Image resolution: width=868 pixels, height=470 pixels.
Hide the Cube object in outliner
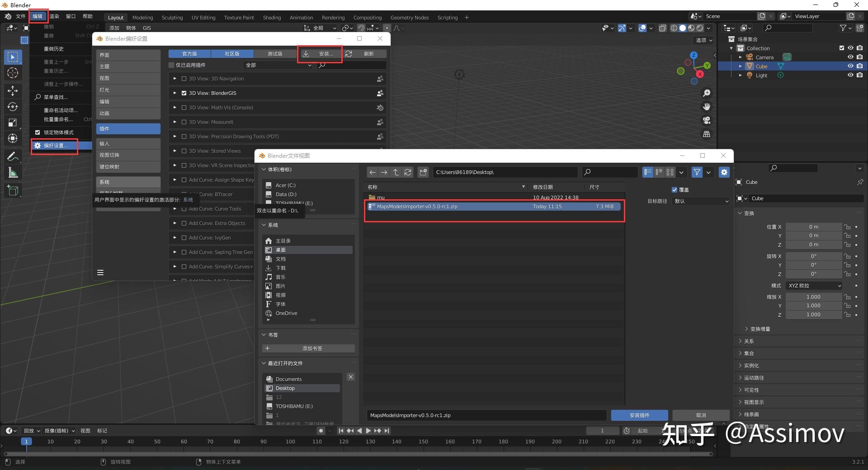coord(850,66)
